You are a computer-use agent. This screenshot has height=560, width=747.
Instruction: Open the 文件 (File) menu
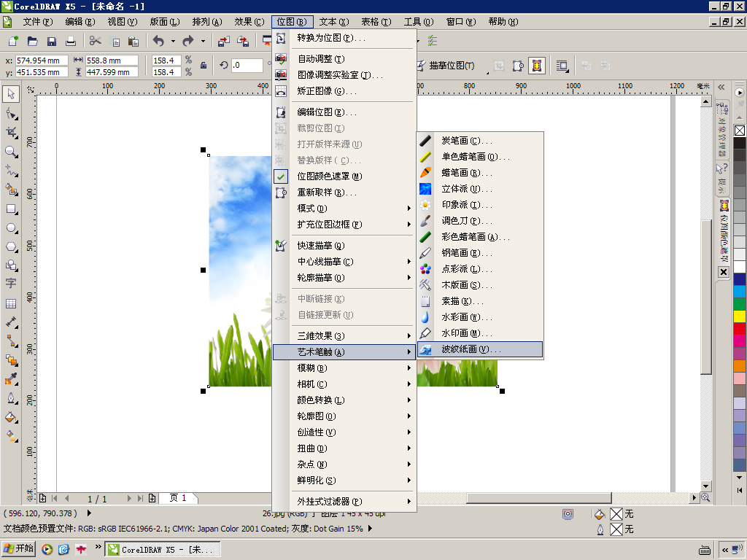pos(38,22)
